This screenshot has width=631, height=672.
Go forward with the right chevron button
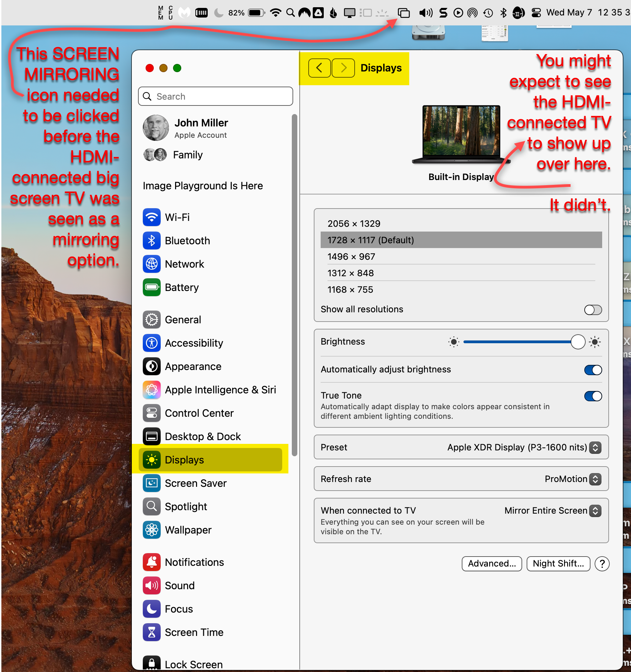coord(343,68)
